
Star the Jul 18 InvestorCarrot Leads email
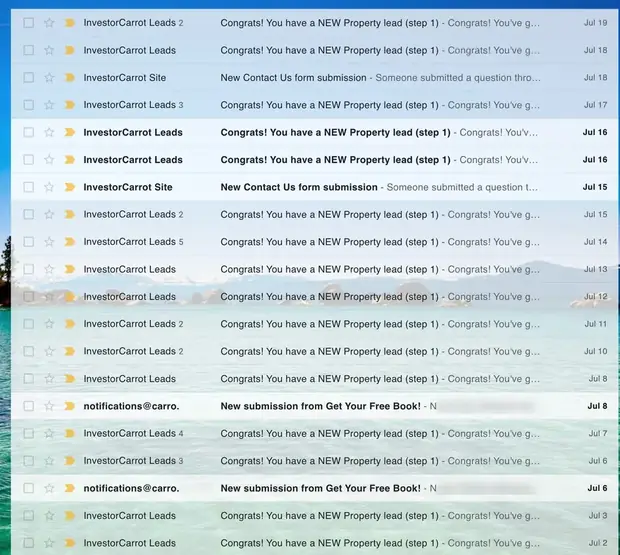(49, 50)
